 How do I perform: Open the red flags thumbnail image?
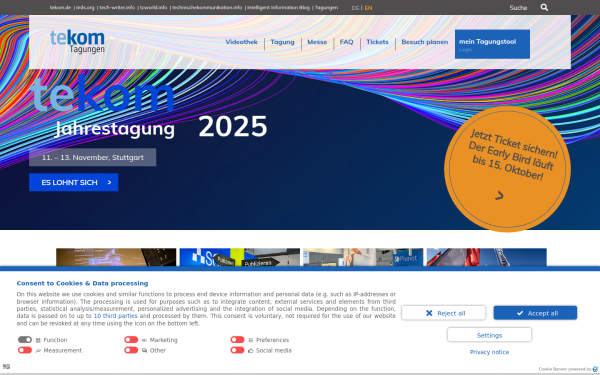pos(487,257)
